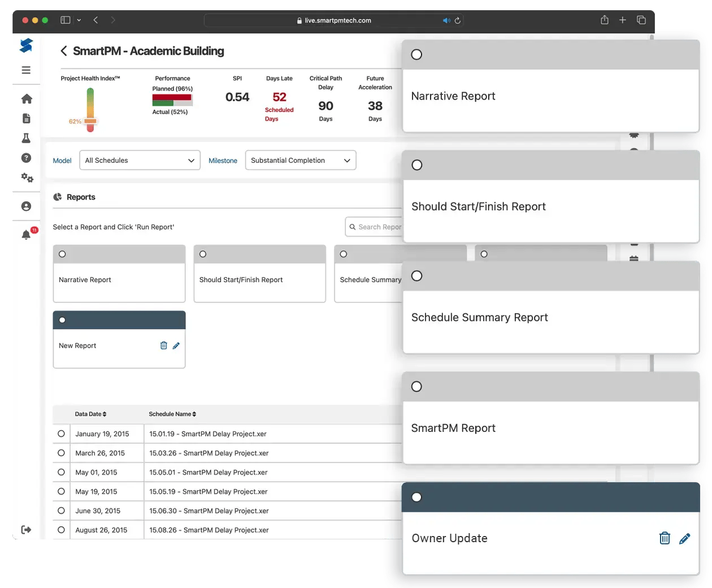Select small Schedule Summary radio button
712x588 pixels.
click(x=344, y=254)
